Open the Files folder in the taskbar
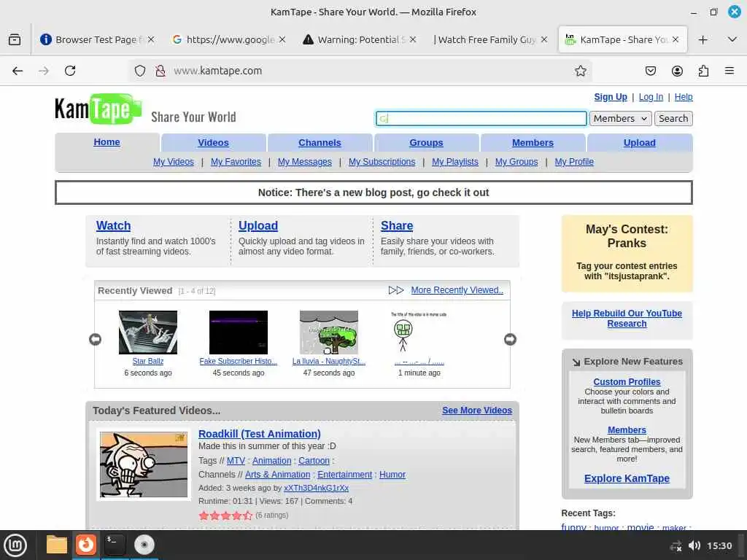This screenshot has width=747, height=560. pos(56,545)
